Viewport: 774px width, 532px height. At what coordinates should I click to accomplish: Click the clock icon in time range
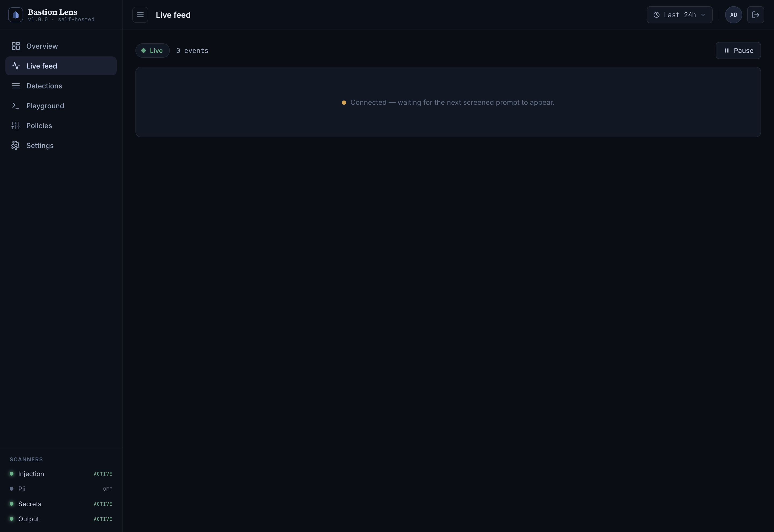click(656, 15)
